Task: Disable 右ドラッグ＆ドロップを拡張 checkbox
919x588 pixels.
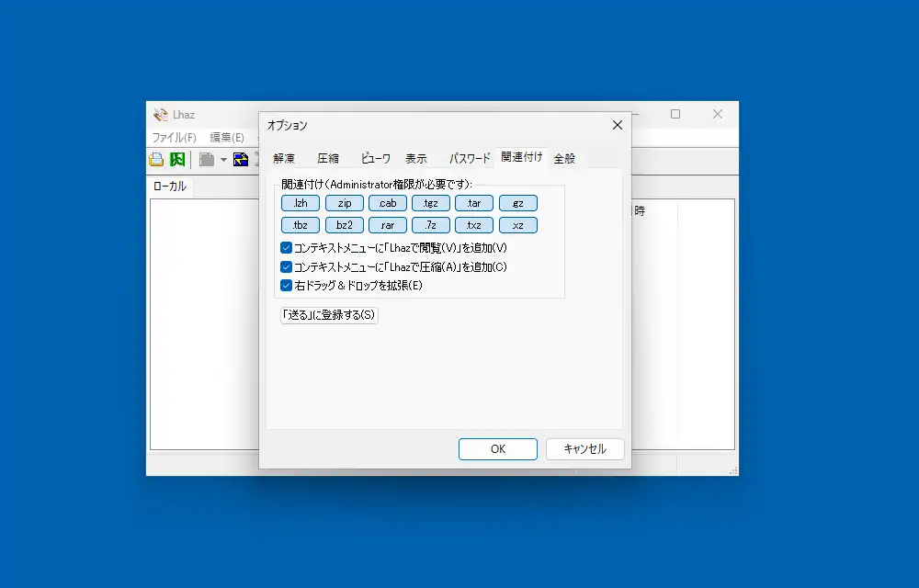Action: pos(287,286)
